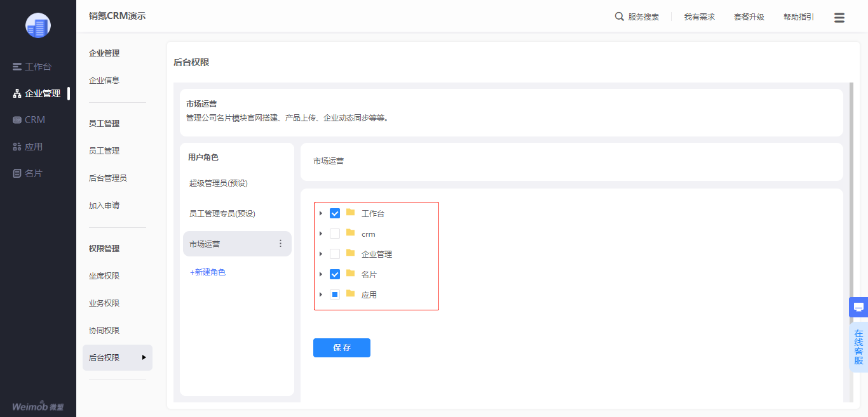868x417 pixels.
Task: Click 帮助指引 in the top bar
Action: pos(799,17)
